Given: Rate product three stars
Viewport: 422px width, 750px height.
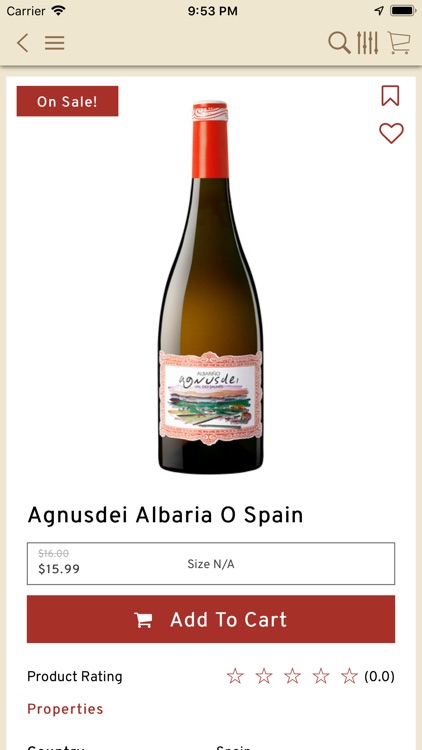Looking at the screenshot, I should (x=292, y=676).
